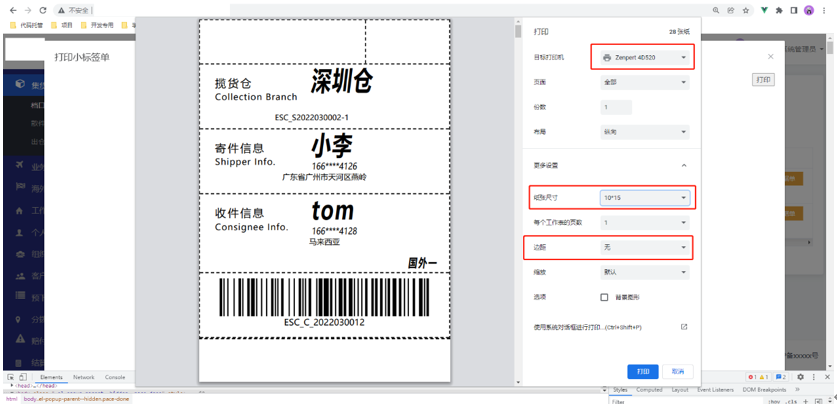
Task: Open the zoom magnifier icon in address bar
Action: click(x=716, y=10)
